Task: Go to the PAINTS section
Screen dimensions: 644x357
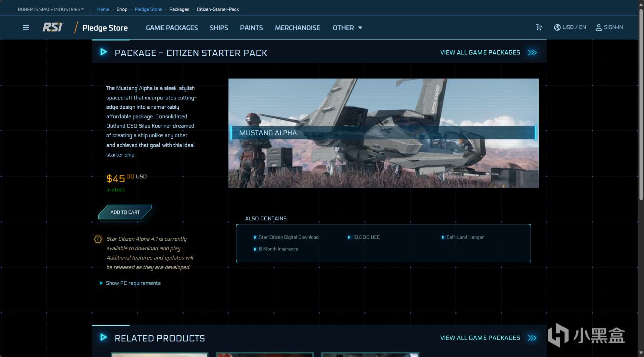Action: point(252,28)
